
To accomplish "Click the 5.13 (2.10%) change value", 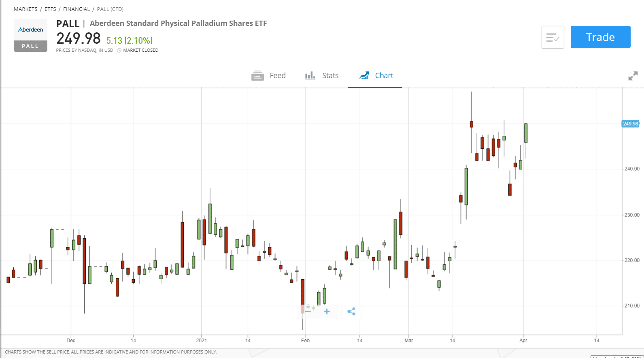I will click(129, 40).
